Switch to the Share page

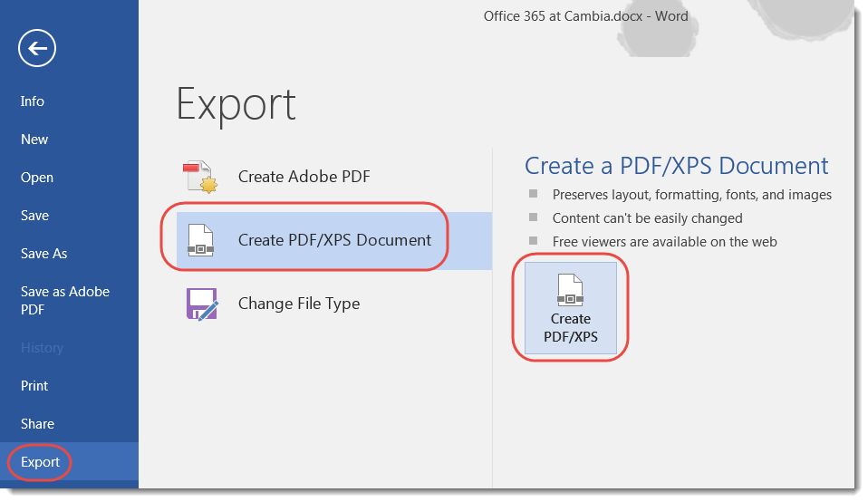click(37, 424)
